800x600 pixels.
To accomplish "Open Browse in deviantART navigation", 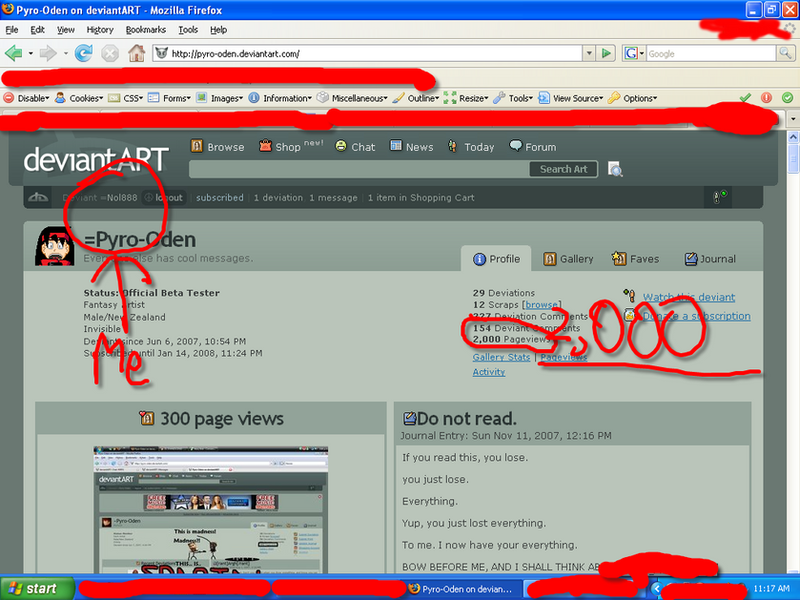I will point(217,147).
